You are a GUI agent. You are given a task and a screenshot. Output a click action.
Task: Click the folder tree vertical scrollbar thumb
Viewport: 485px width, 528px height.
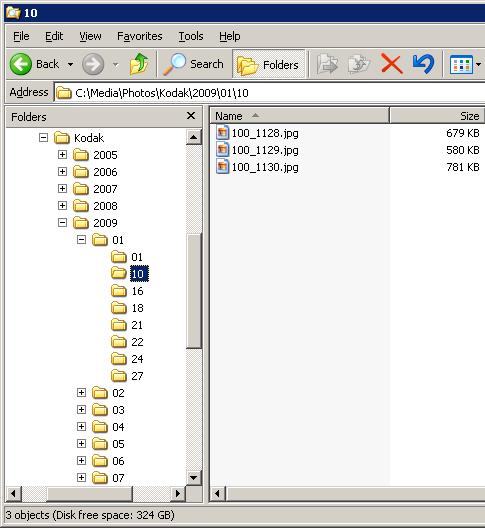(194, 291)
